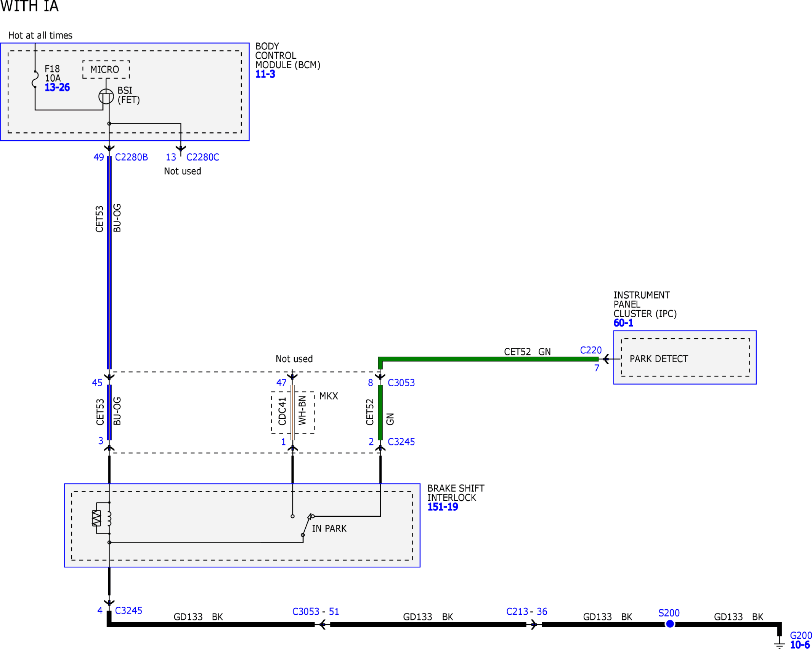Follow fuse F18 reference link 13-26
The image size is (812, 649).
point(57,87)
